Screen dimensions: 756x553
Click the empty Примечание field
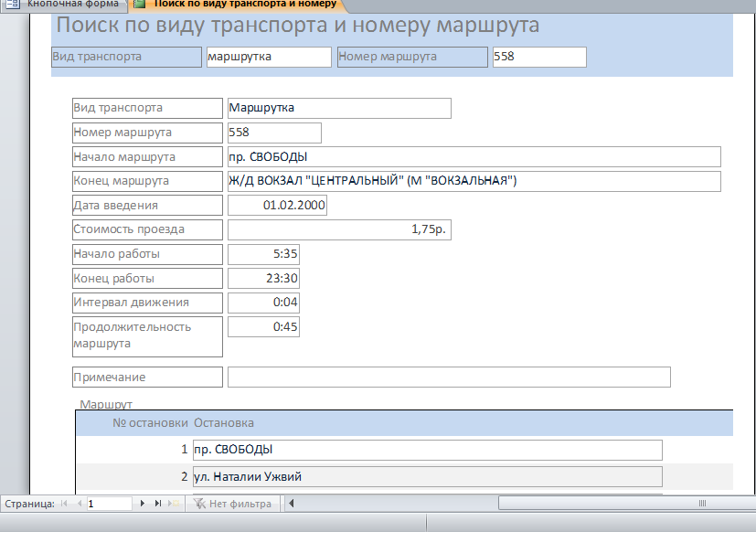[x=449, y=377]
